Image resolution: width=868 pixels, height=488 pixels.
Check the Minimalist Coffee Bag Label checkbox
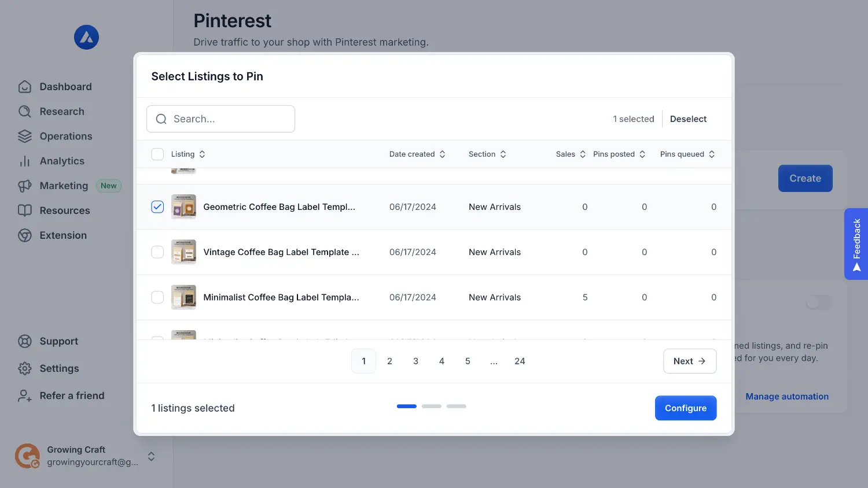pyautogui.click(x=157, y=297)
